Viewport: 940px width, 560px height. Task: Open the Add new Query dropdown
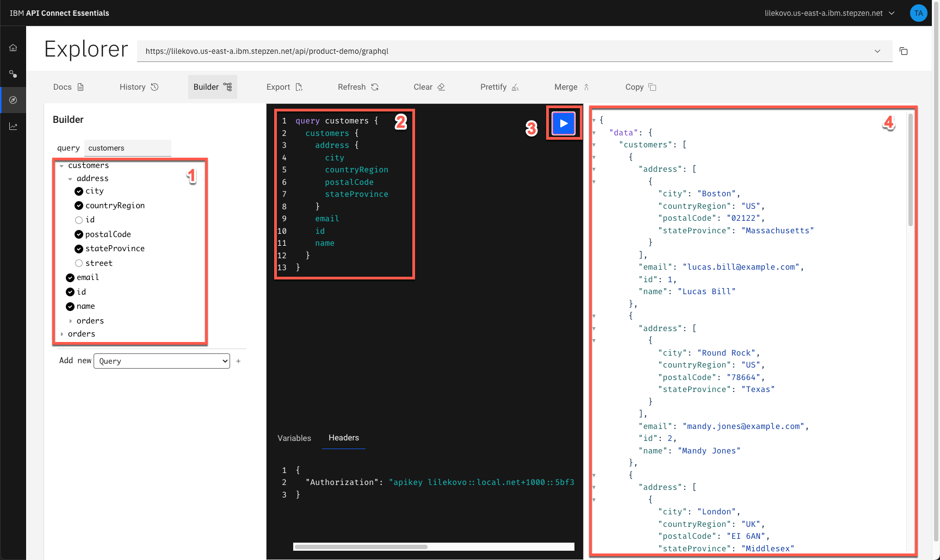162,360
